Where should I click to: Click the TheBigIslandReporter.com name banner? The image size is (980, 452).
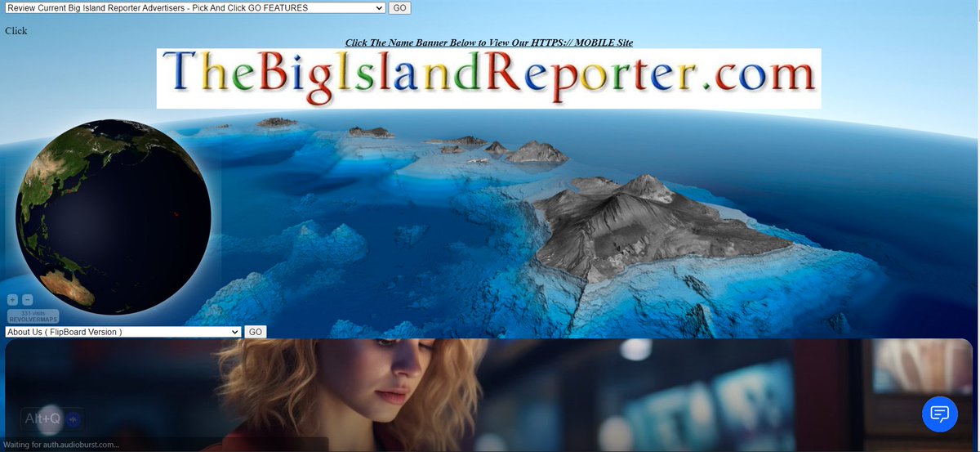tap(488, 78)
